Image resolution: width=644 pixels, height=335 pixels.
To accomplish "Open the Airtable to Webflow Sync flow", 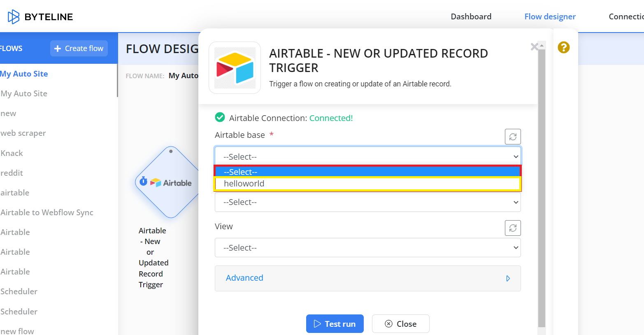I will point(47,212).
